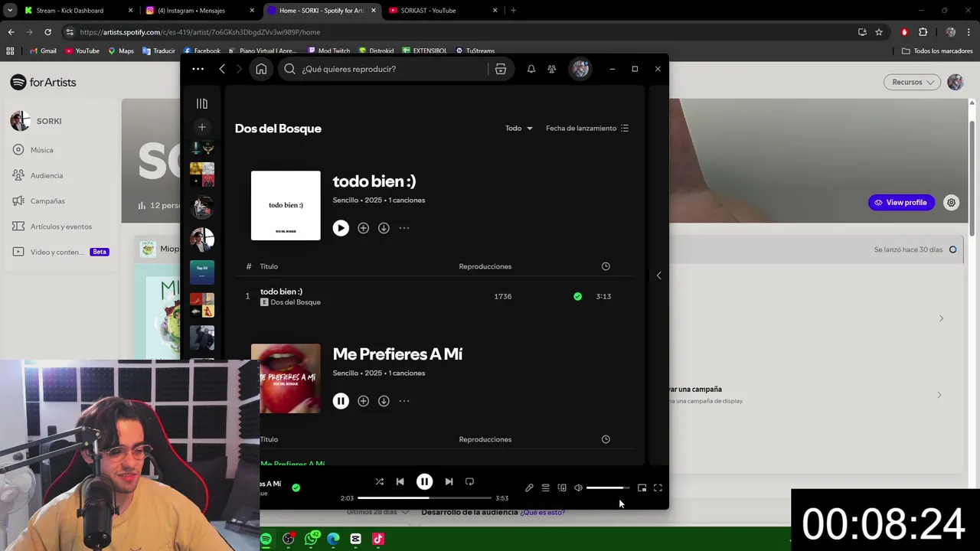Open Todo filter dropdown
Image resolution: width=980 pixels, height=551 pixels.
[518, 129]
